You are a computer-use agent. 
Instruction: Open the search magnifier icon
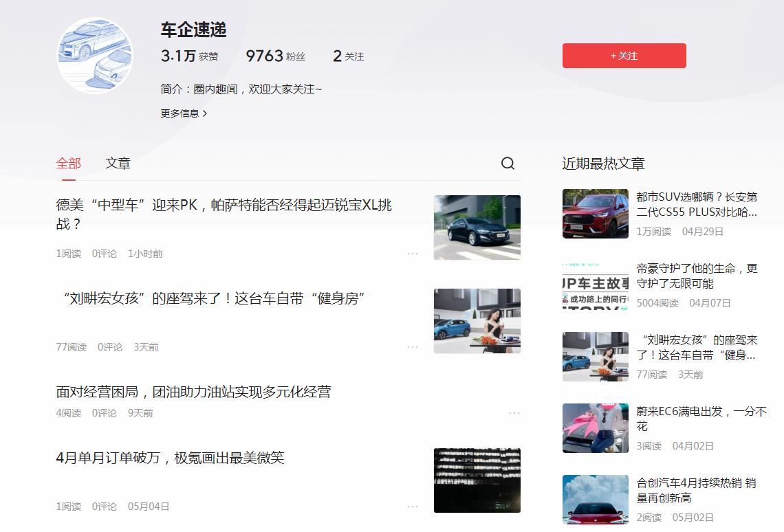point(508,164)
